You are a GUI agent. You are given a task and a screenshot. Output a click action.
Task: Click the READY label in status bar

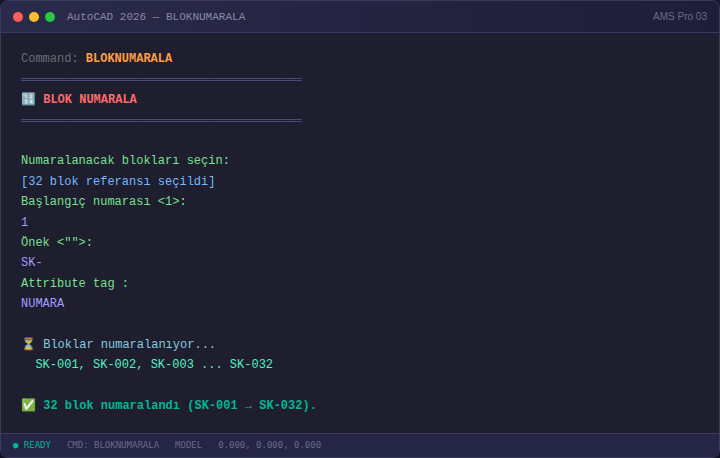pyautogui.click(x=37, y=445)
